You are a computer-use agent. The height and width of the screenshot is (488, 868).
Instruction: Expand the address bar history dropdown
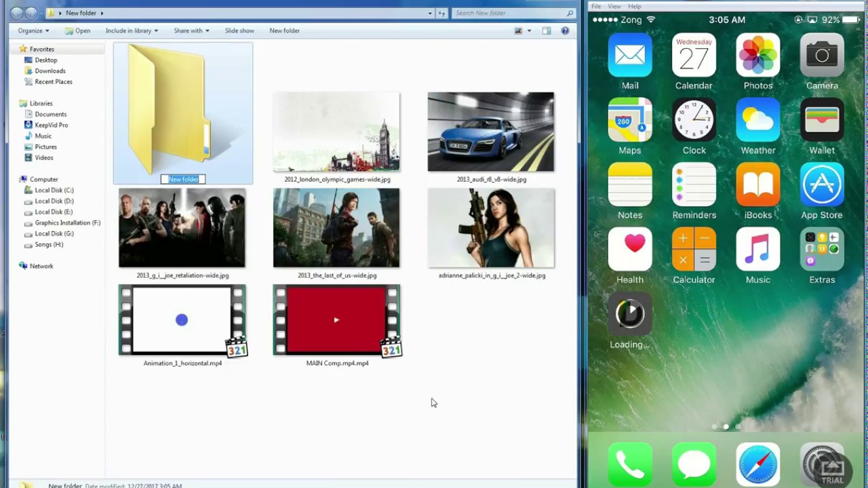(x=430, y=13)
